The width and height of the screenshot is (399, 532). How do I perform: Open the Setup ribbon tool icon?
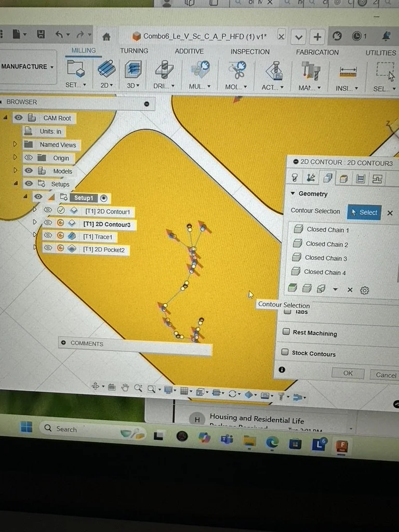point(76,69)
